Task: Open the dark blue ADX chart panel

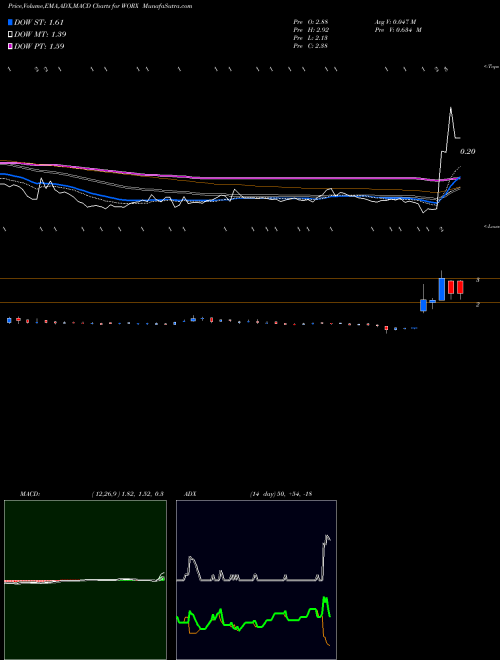Action: click(256, 580)
